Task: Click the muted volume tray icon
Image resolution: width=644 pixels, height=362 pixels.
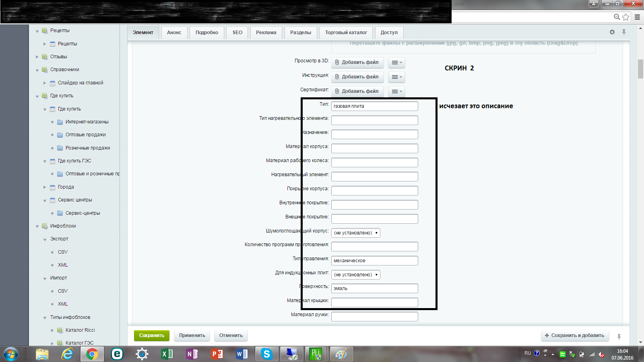Action: tap(601, 354)
